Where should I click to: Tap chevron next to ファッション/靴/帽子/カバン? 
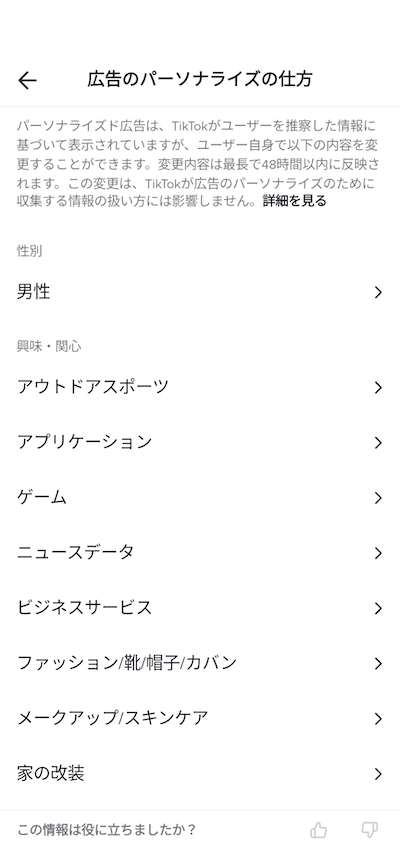[x=378, y=664]
